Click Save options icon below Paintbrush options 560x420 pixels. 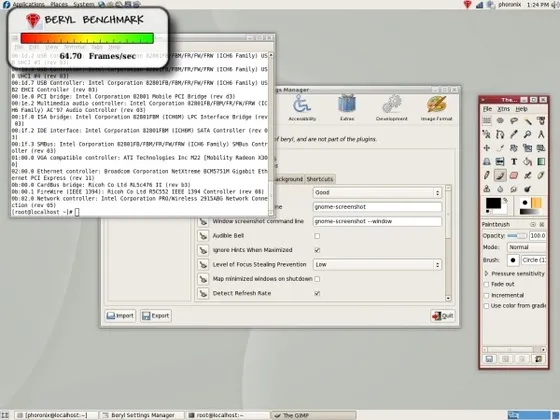click(x=489, y=359)
